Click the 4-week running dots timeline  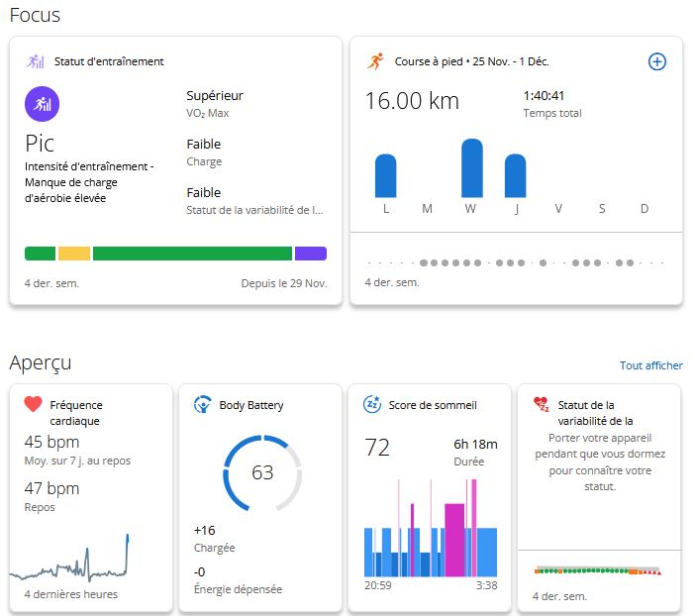pyautogui.click(x=514, y=263)
